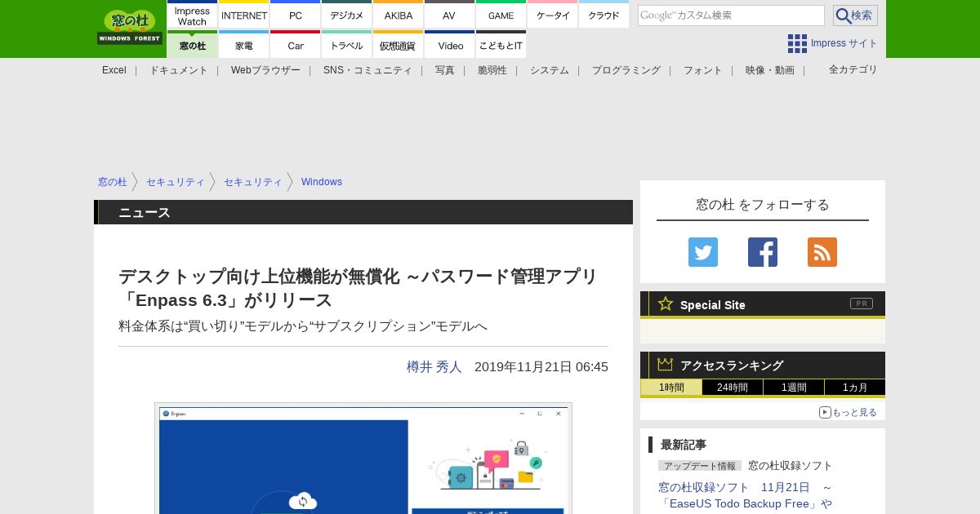Open the Twitter follow icon

[703, 252]
